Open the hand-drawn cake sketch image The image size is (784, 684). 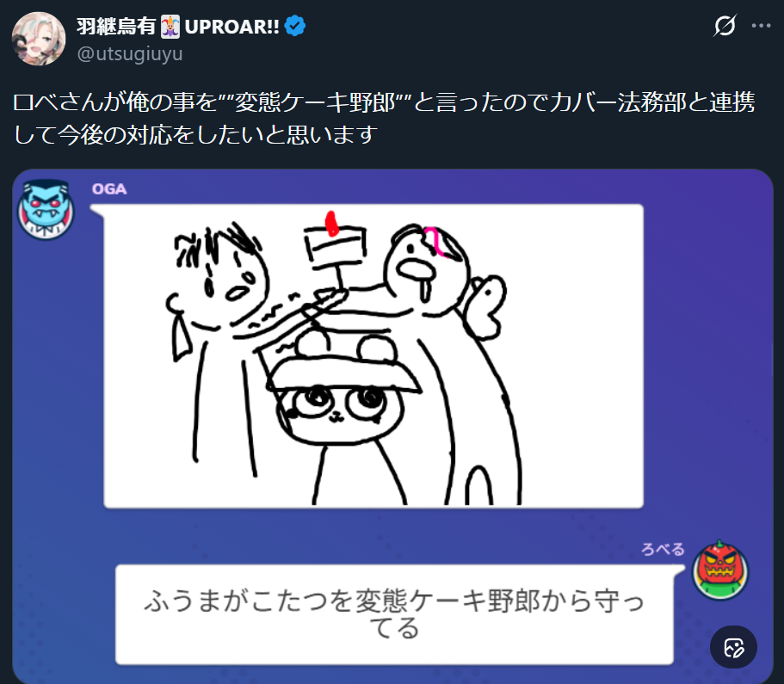pos(373,356)
